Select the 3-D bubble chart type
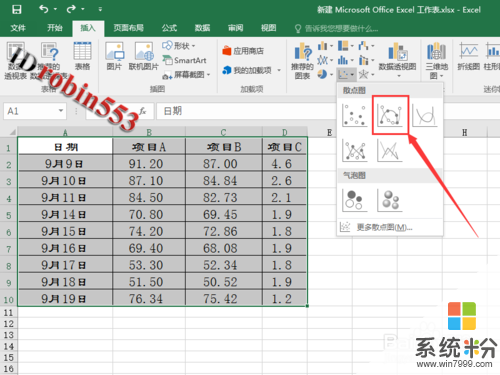Screen dimensions: 500x375 click(389, 200)
